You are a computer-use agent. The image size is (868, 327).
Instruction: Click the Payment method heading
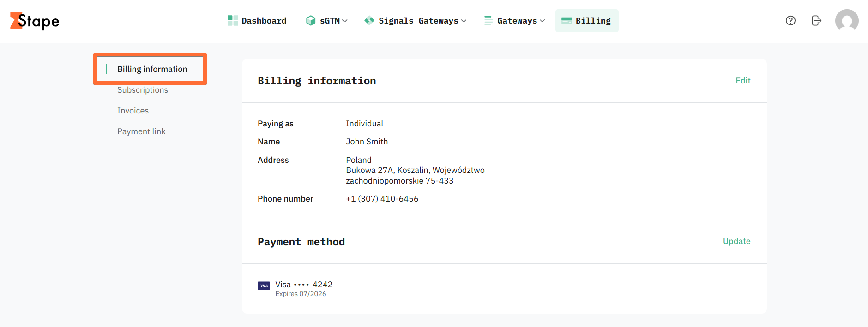(x=301, y=242)
